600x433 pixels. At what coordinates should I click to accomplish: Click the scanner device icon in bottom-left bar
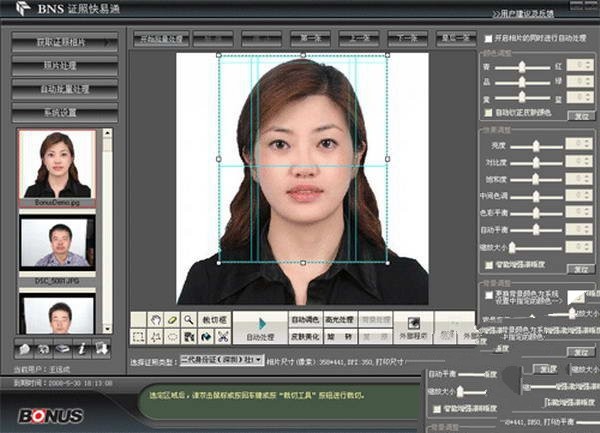tap(63, 348)
